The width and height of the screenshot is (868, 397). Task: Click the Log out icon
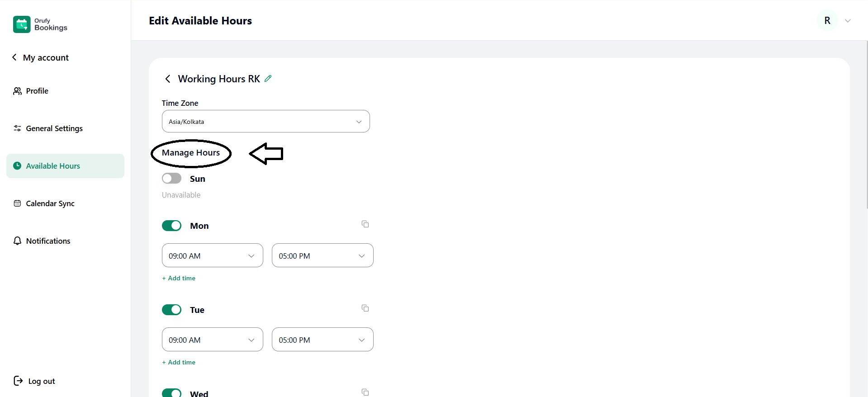[18, 381]
